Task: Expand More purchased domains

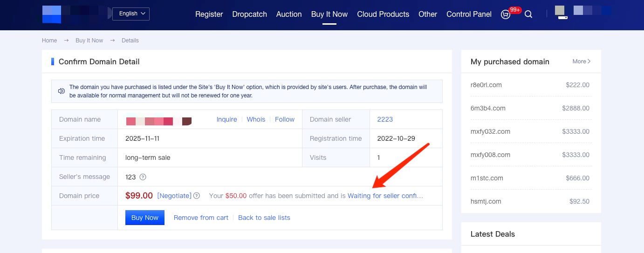Action: [x=581, y=62]
